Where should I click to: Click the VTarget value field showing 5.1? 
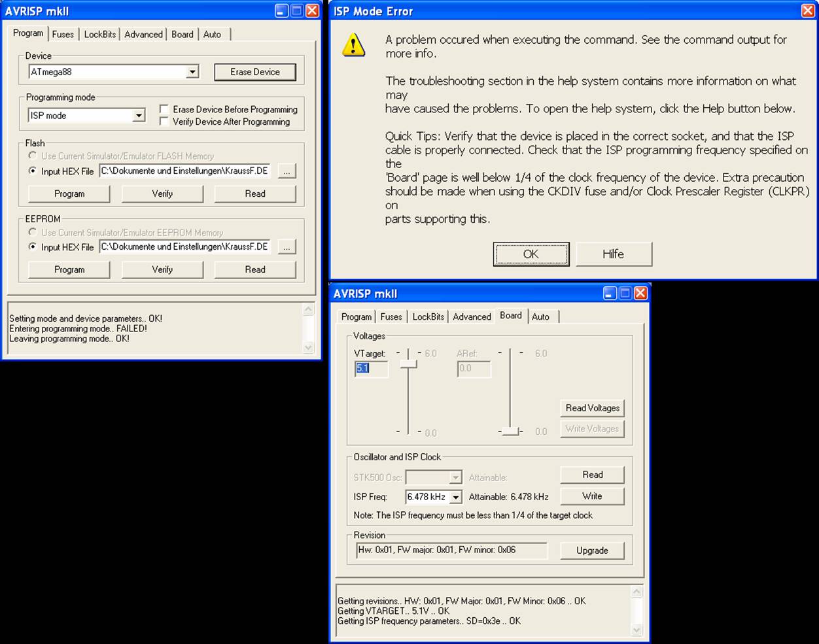point(371,368)
